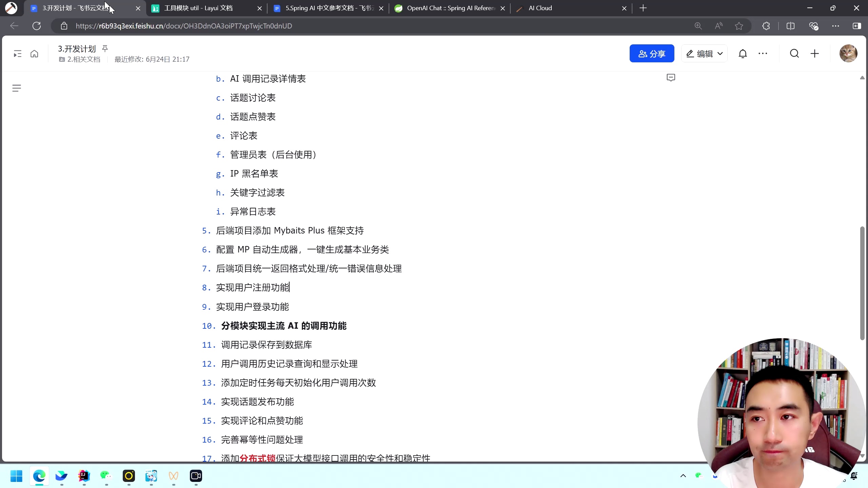Create a new document with plus icon
868x488 pixels.
tap(814, 53)
